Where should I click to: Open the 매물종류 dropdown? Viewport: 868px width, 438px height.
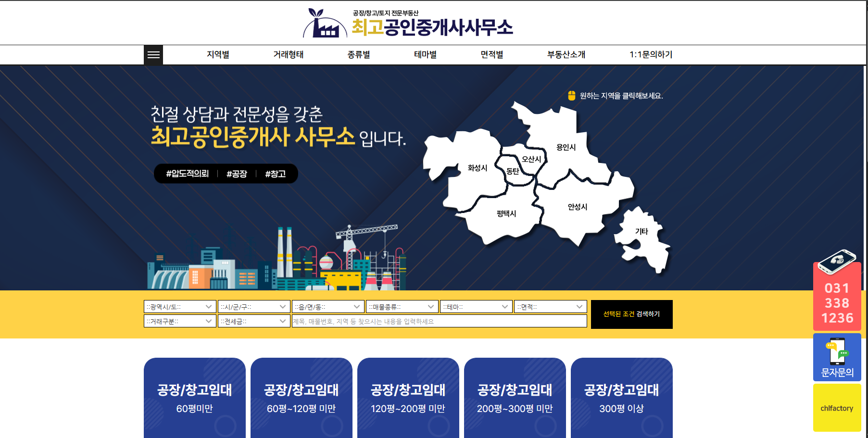402,307
